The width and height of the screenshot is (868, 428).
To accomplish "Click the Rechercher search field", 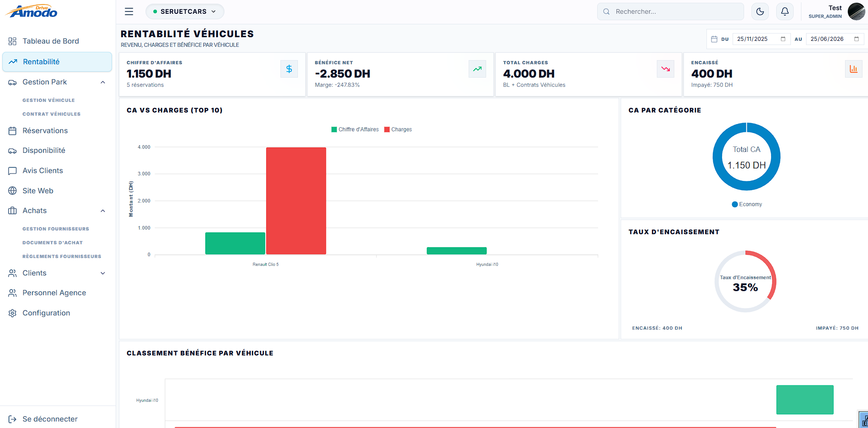I will coord(670,11).
